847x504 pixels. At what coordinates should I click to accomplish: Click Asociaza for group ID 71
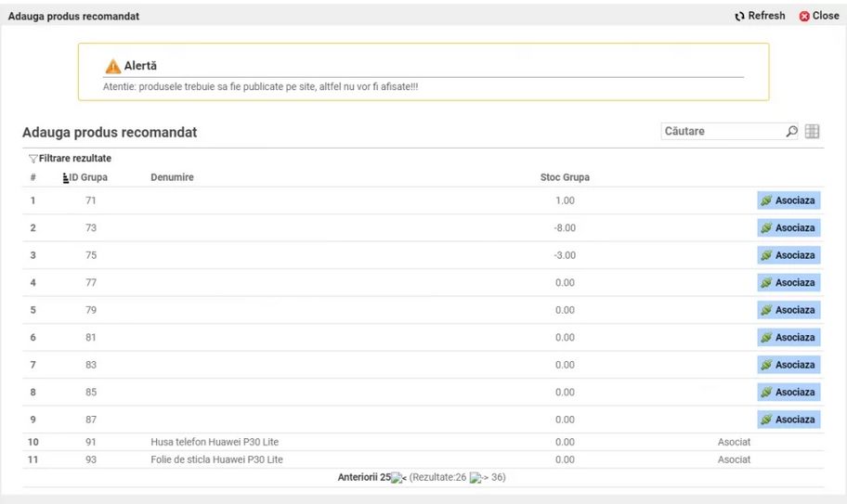(x=788, y=200)
